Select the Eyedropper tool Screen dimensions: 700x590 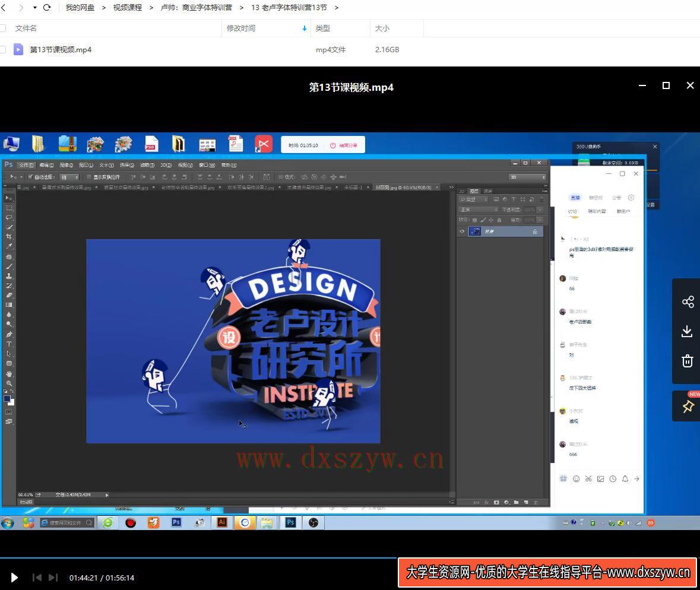[9, 246]
